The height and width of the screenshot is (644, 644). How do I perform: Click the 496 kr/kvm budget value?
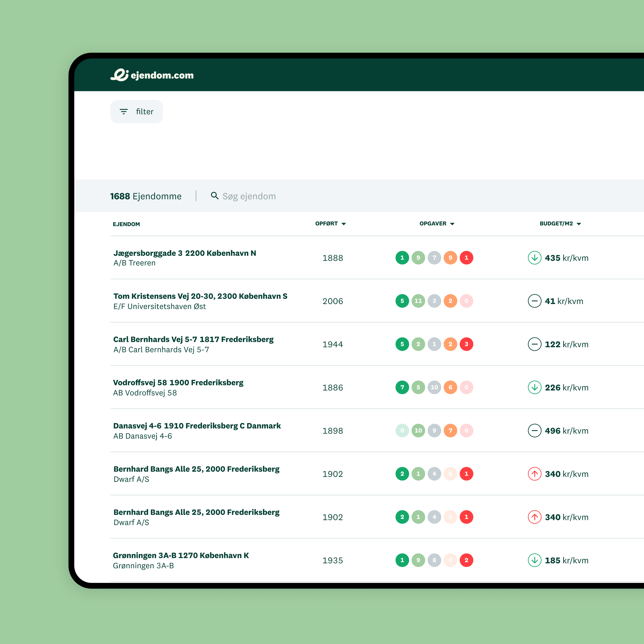click(x=567, y=431)
